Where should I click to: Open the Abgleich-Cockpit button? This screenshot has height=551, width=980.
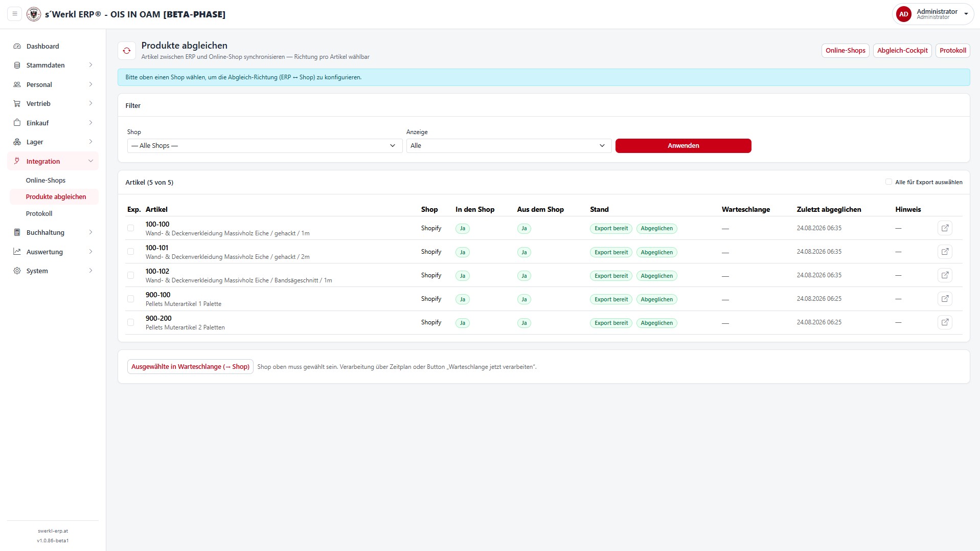coord(902,51)
